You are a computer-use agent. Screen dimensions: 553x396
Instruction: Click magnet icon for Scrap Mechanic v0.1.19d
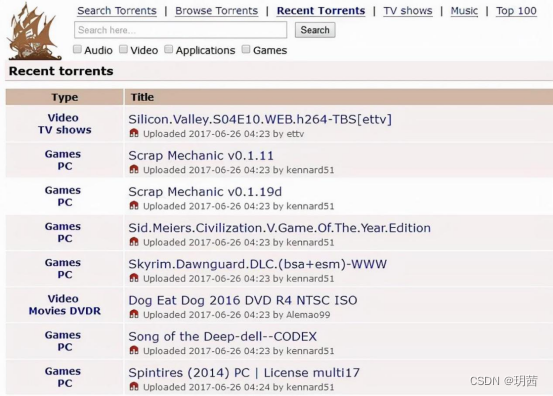pyautogui.click(x=134, y=205)
